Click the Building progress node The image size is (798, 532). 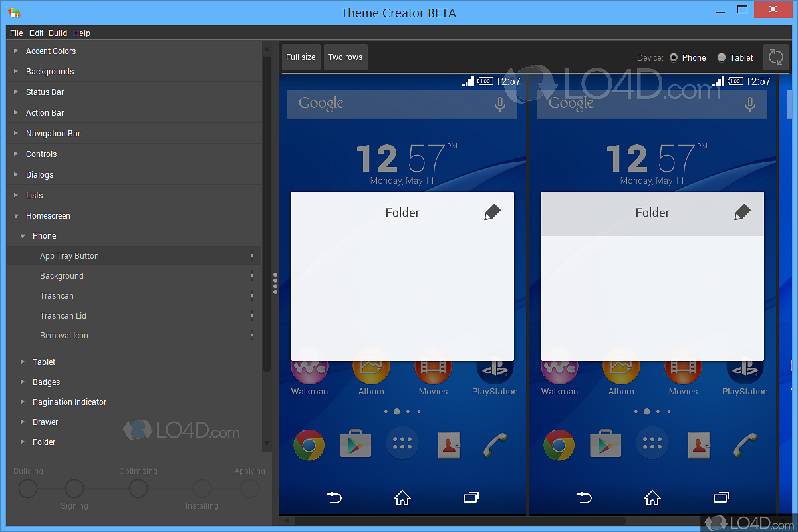point(27,488)
